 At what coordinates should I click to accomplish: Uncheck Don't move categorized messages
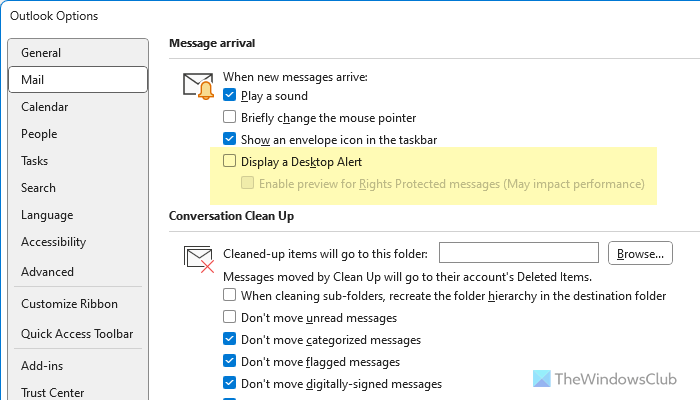pyautogui.click(x=229, y=340)
